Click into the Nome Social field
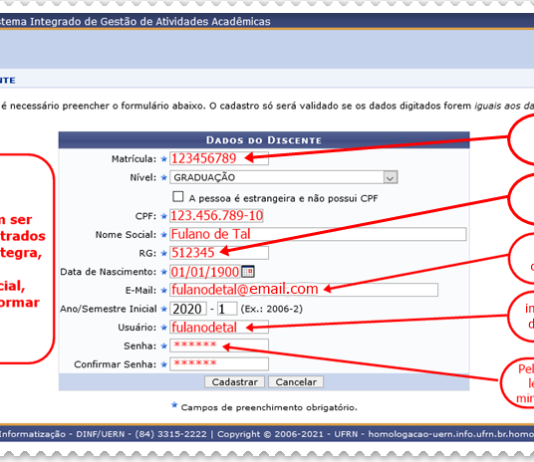This screenshot has height=462, width=534. coord(318,234)
